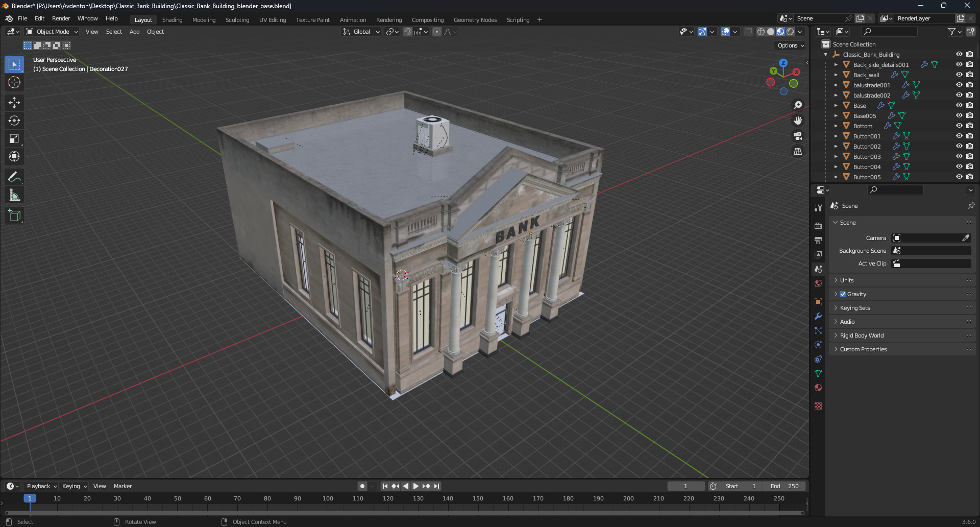This screenshot has width=980, height=527.
Task: Toggle proportional editing
Action: coord(437,32)
